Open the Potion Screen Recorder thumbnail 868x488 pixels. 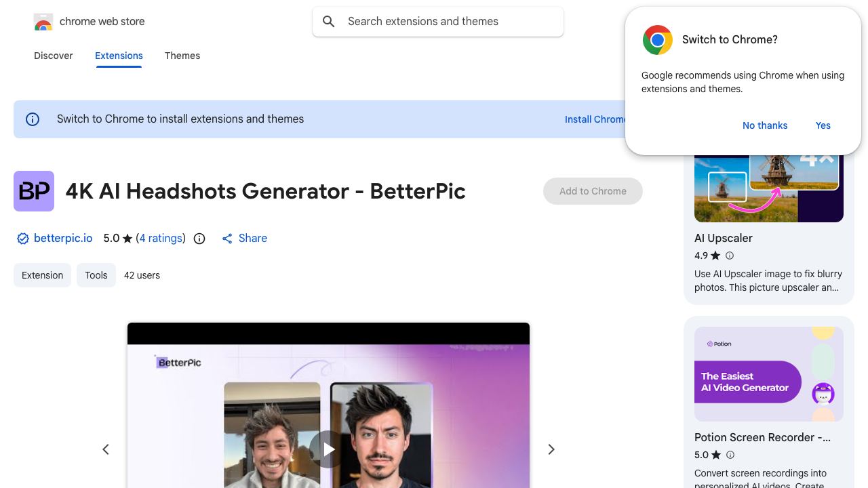tap(769, 374)
